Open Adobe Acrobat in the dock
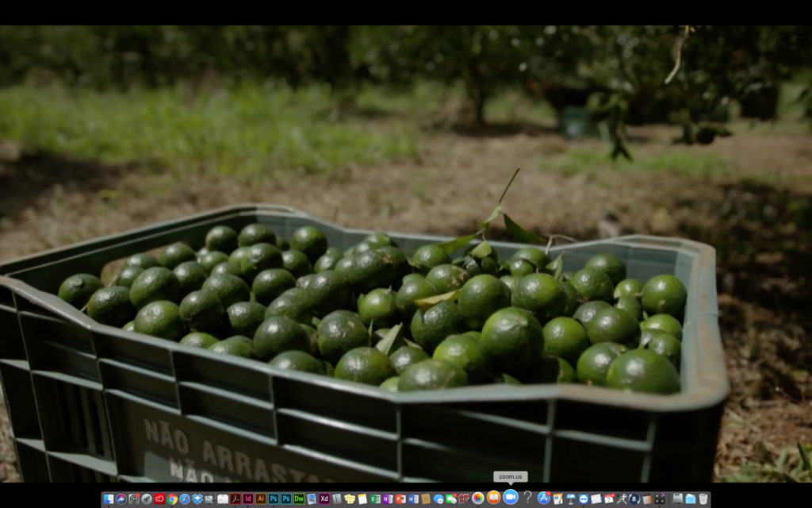 236,498
